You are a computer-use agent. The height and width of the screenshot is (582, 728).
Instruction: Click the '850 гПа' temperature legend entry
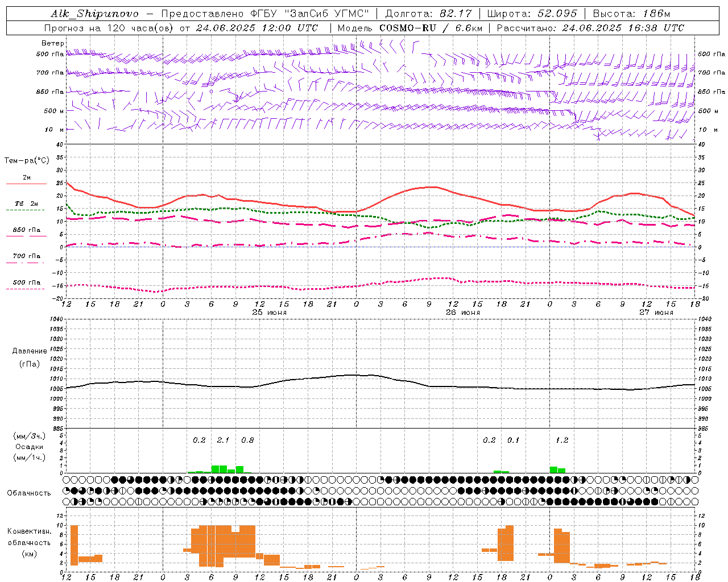pyautogui.click(x=27, y=230)
